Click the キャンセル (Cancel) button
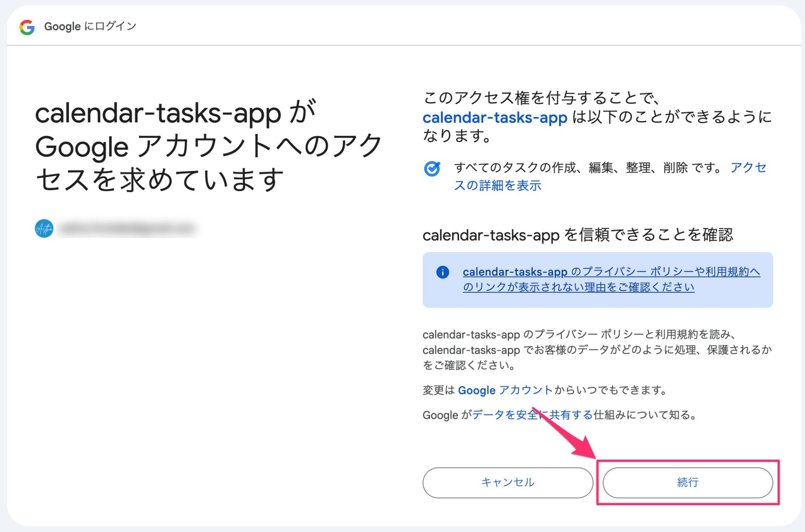The height and width of the screenshot is (532, 805). point(508,482)
